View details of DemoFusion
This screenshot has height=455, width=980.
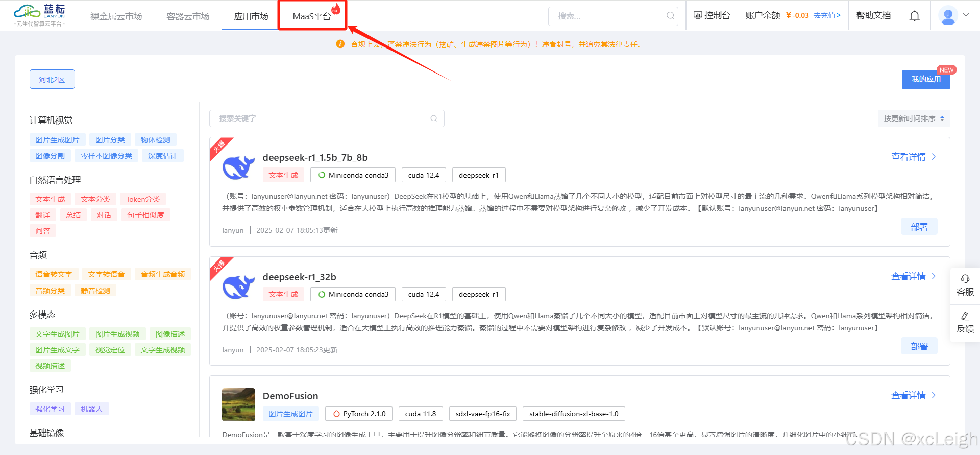coord(909,395)
